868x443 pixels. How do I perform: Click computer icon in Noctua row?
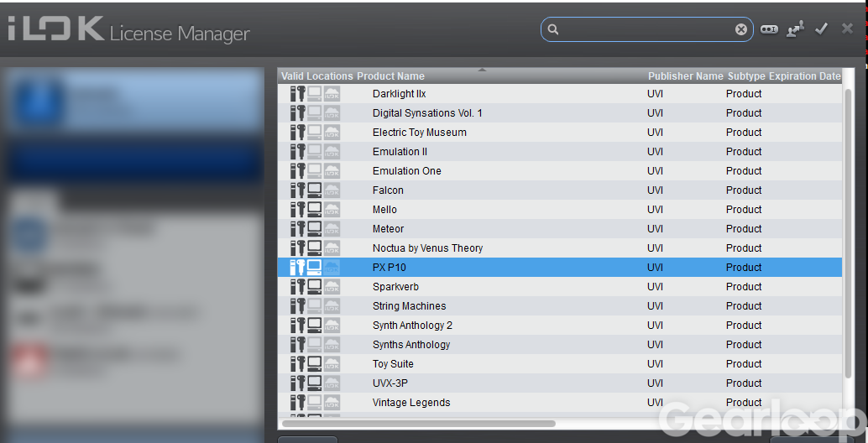point(315,248)
